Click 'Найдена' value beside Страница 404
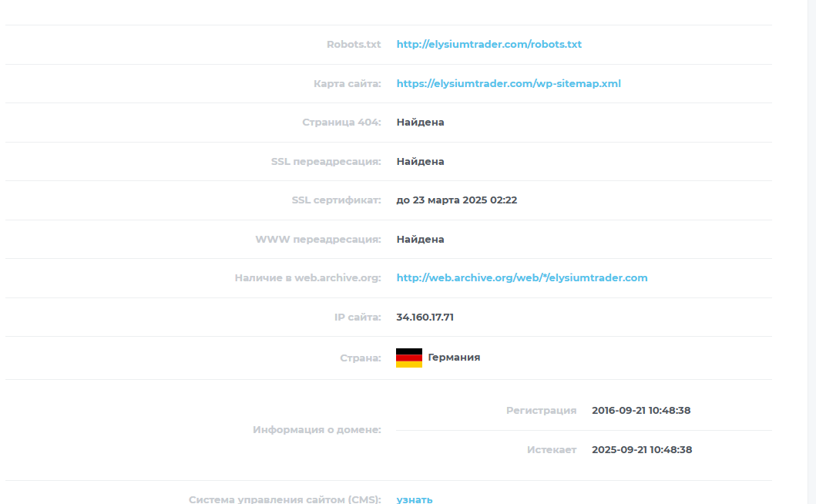Image resolution: width=816 pixels, height=504 pixels. pos(420,123)
